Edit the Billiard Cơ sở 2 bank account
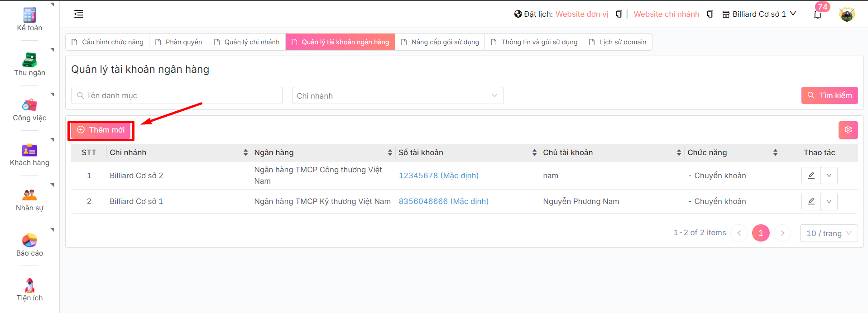This screenshot has height=313, width=868. [811, 175]
